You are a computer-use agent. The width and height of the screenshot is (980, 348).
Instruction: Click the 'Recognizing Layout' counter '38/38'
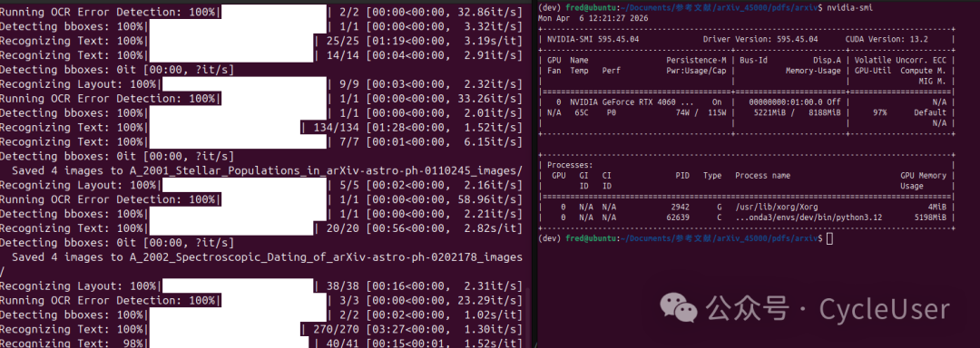pyautogui.click(x=342, y=286)
